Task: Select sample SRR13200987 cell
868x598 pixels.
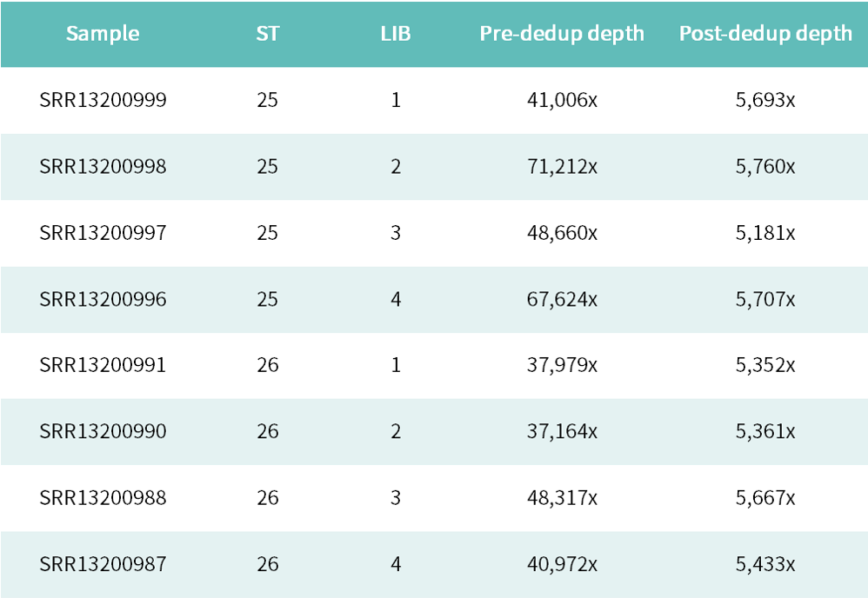Action: click(103, 564)
